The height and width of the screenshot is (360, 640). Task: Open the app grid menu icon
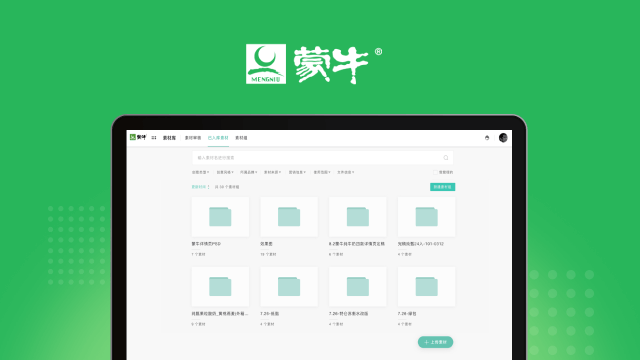point(154,138)
